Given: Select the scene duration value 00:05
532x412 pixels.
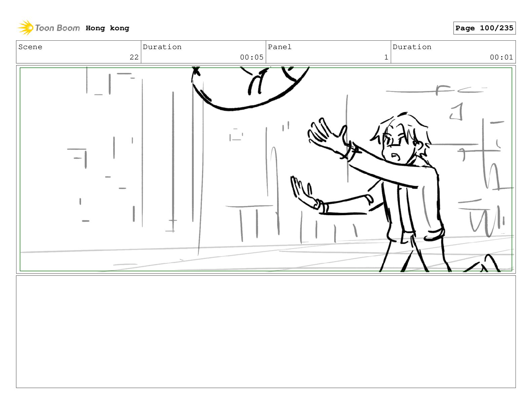Looking at the screenshot, I should click(252, 58).
